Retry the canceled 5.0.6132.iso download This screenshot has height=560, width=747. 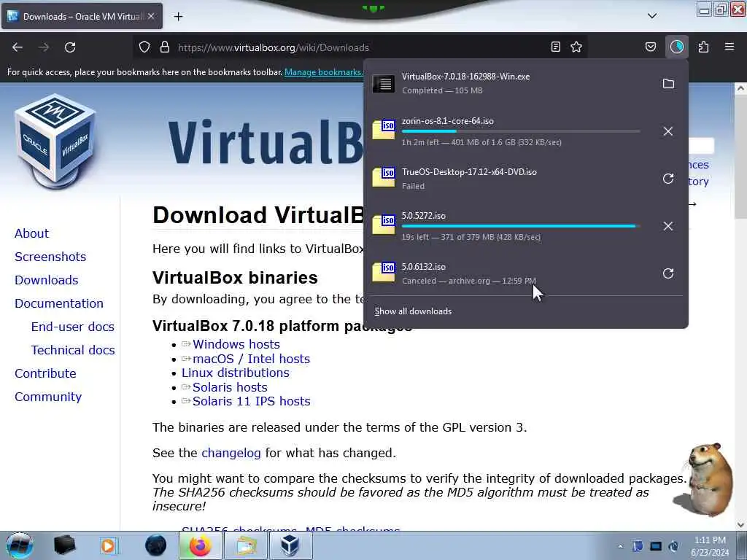click(x=668, y=273)
